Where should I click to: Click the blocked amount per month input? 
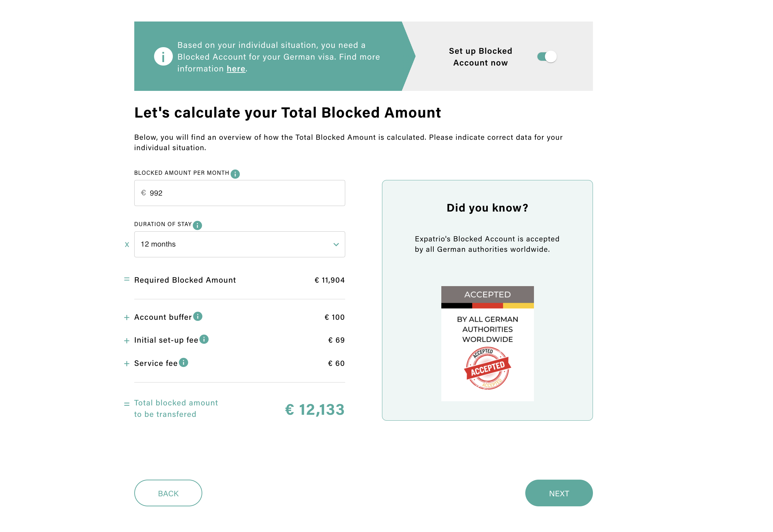243,193
